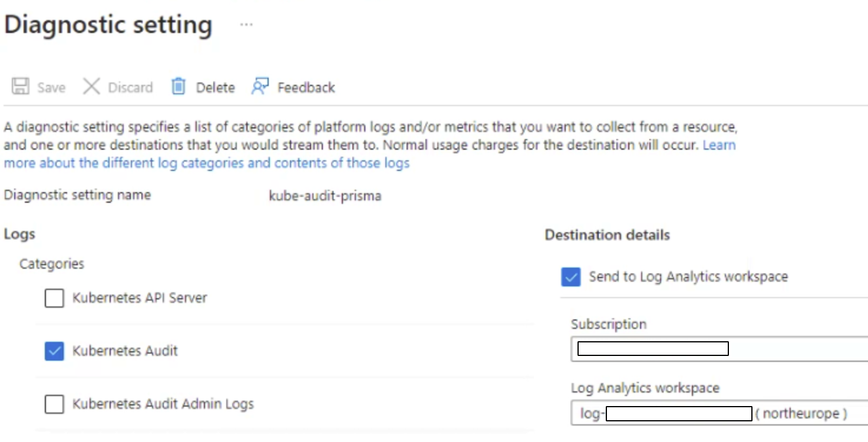Open the ellipsis menu beside Diagnostic setting title
The width and height of the screenshot is (868, 442).
246,25
